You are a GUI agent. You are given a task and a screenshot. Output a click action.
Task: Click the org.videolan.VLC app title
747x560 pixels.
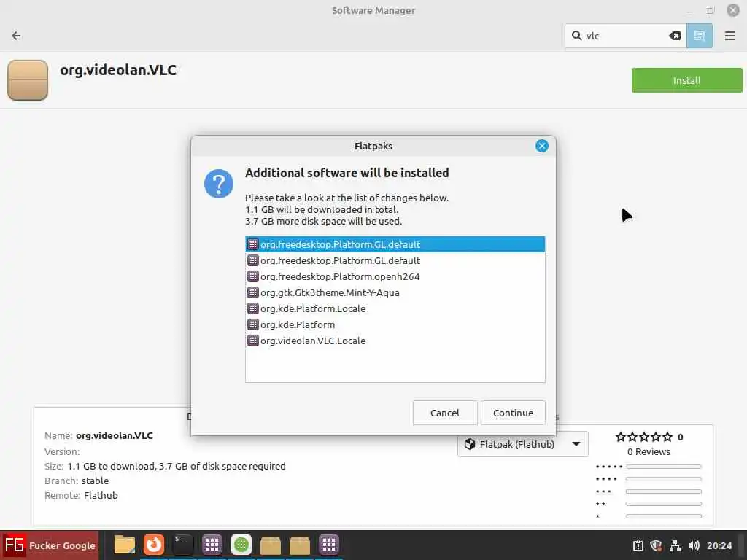118,70
